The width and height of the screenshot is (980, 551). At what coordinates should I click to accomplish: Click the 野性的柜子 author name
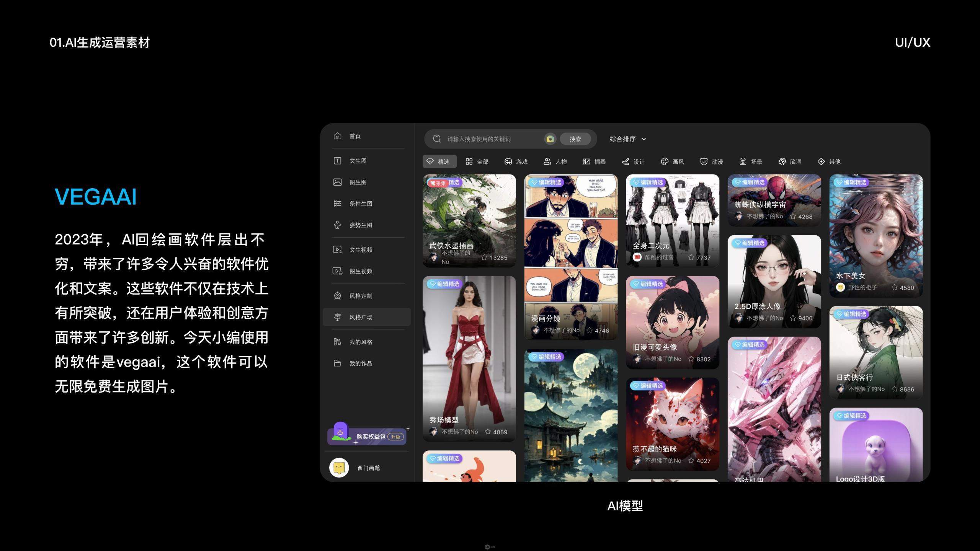(x=862, y=287)
